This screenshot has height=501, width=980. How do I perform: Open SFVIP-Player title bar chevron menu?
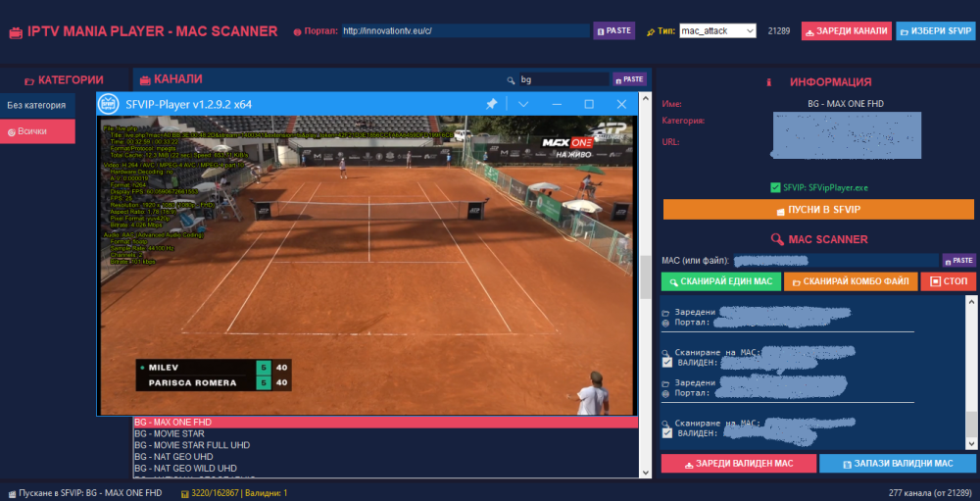tap(523, 104)
